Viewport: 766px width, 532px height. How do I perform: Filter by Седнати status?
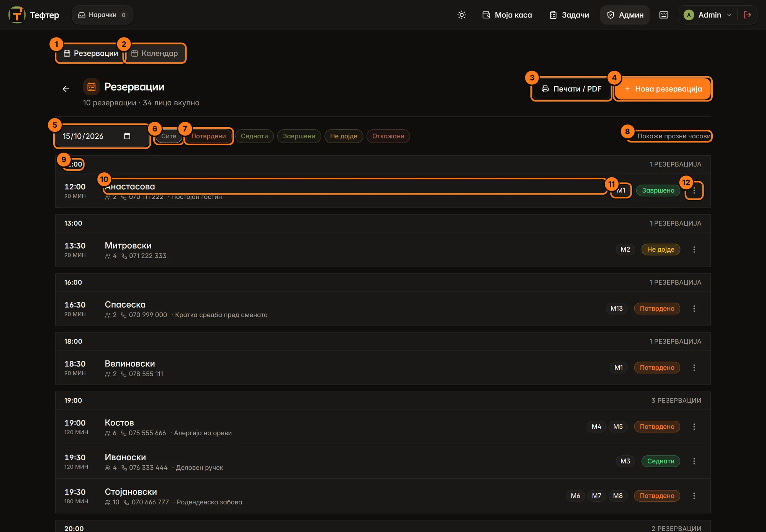tap(254, 136)
